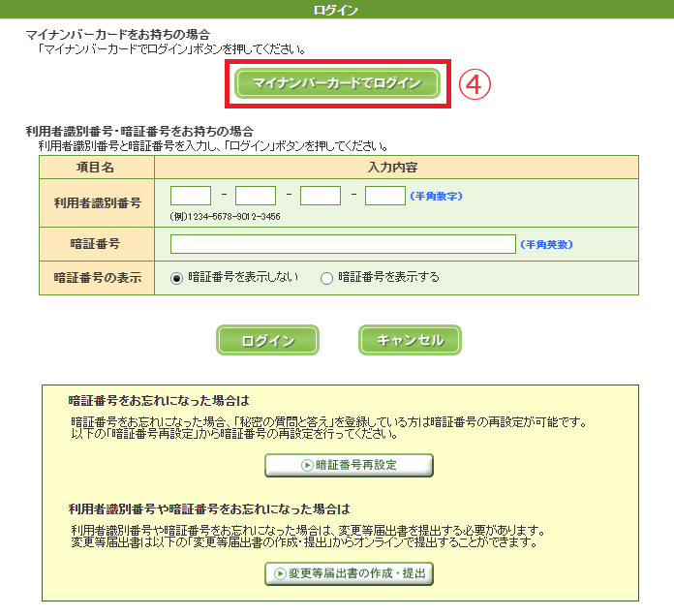Click the (半角数字) hint text
The image size is (674, 616).
436,196
